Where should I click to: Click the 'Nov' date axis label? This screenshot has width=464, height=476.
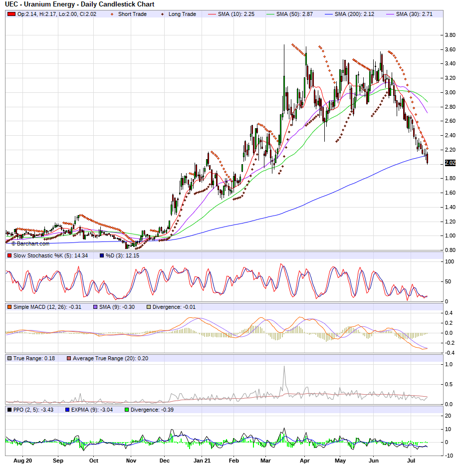[131, 461]
